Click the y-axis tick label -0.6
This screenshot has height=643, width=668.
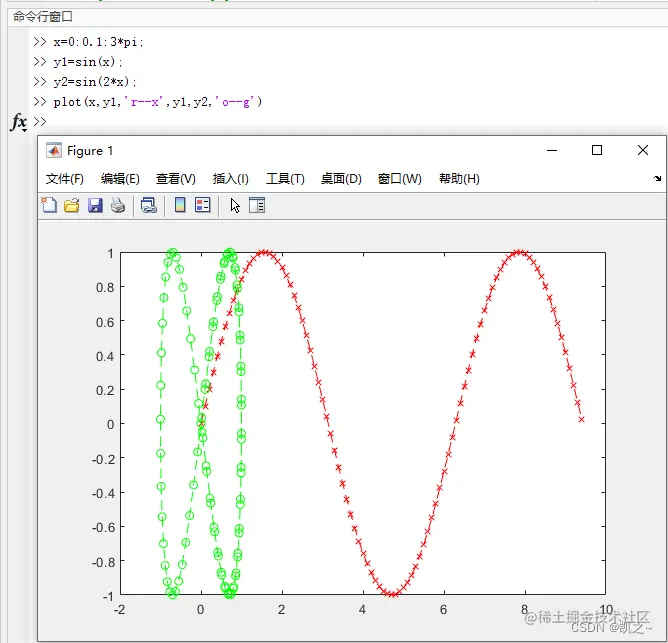(104, 528)
